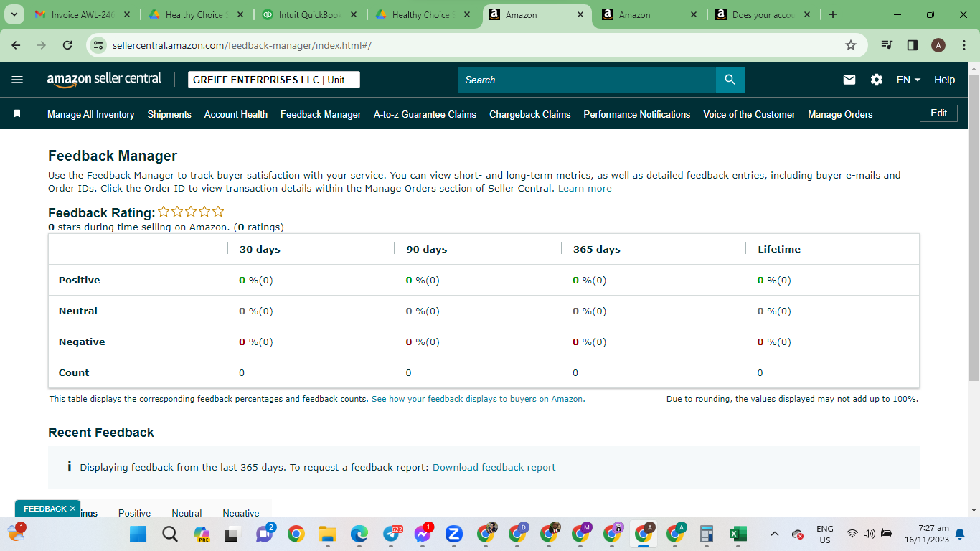Focus the Seller Central Search field
980x551 pixels.
(x=587, y=80)
